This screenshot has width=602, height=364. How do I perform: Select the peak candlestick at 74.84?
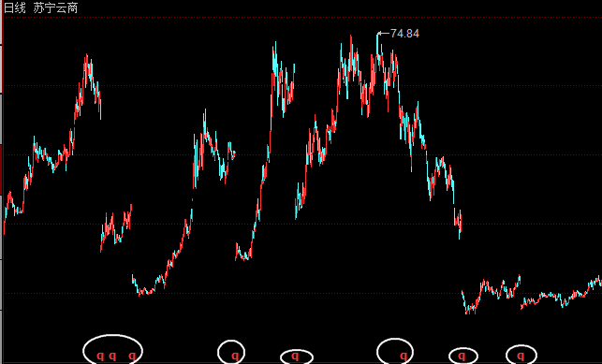(377, 43)
